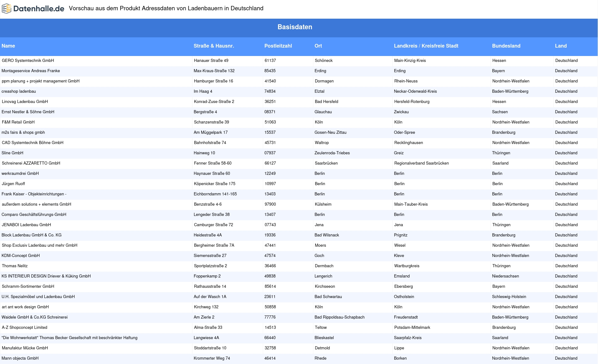Select Schramm-Sortimenter GmbH
This screenshot has height=364, width=598.
tap(28, 286)
